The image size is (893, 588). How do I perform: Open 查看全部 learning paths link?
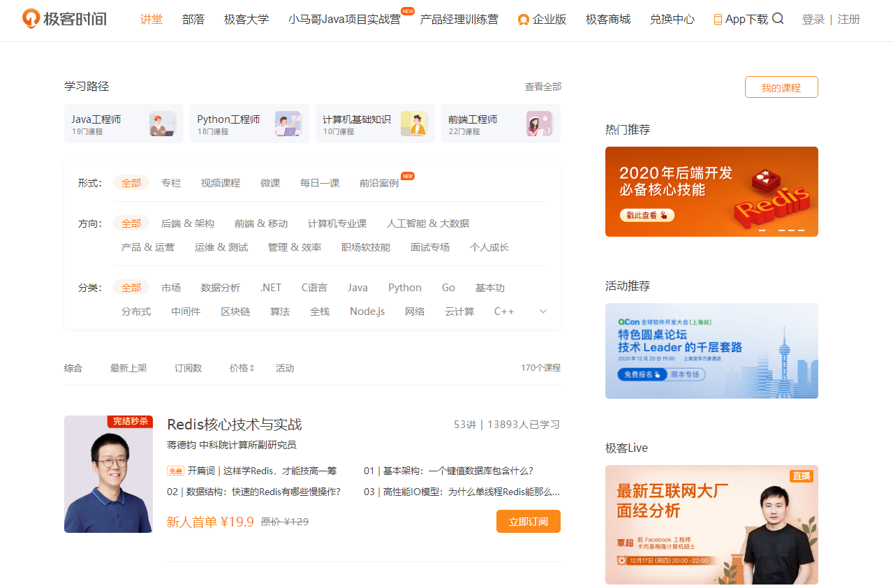tap(543, 86)
